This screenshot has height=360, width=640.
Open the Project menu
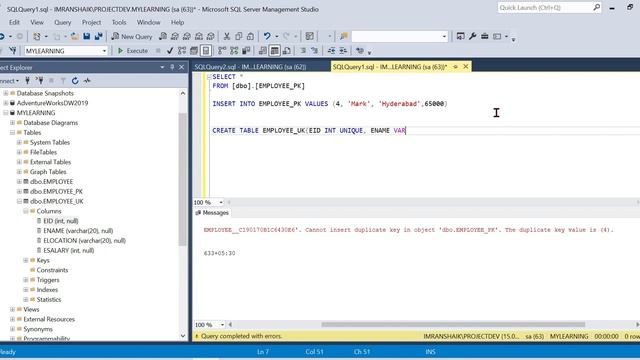click(x=91, y=22)
